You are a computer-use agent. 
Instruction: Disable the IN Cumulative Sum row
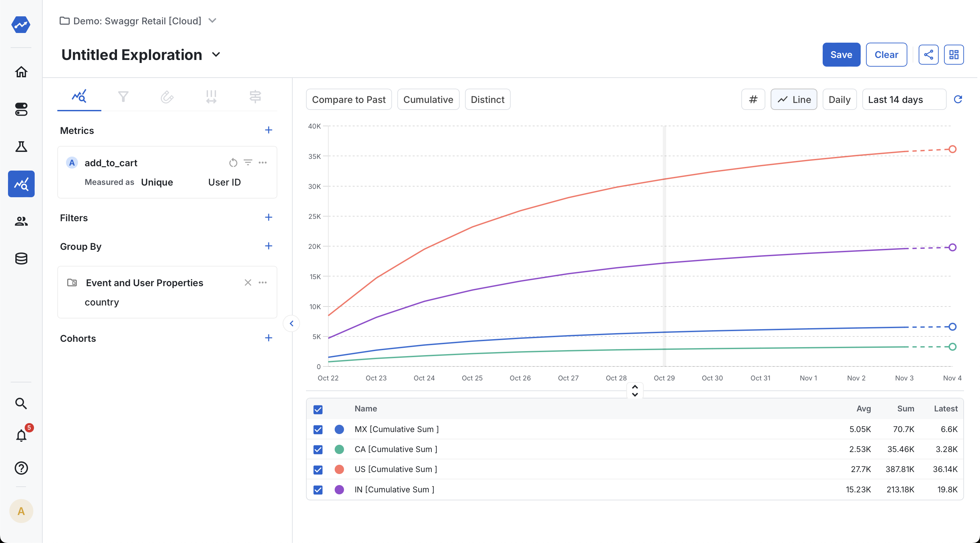pos(318,489)
